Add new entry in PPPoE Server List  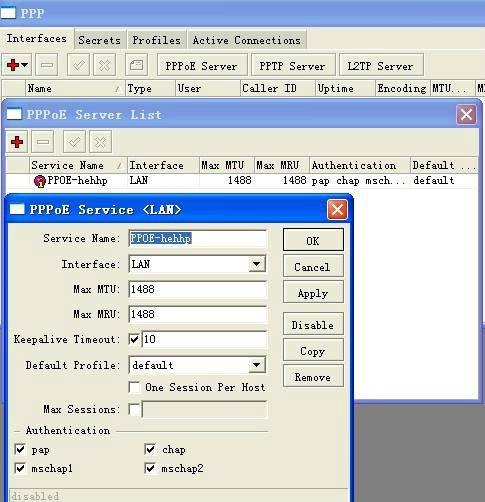point(17,142)
